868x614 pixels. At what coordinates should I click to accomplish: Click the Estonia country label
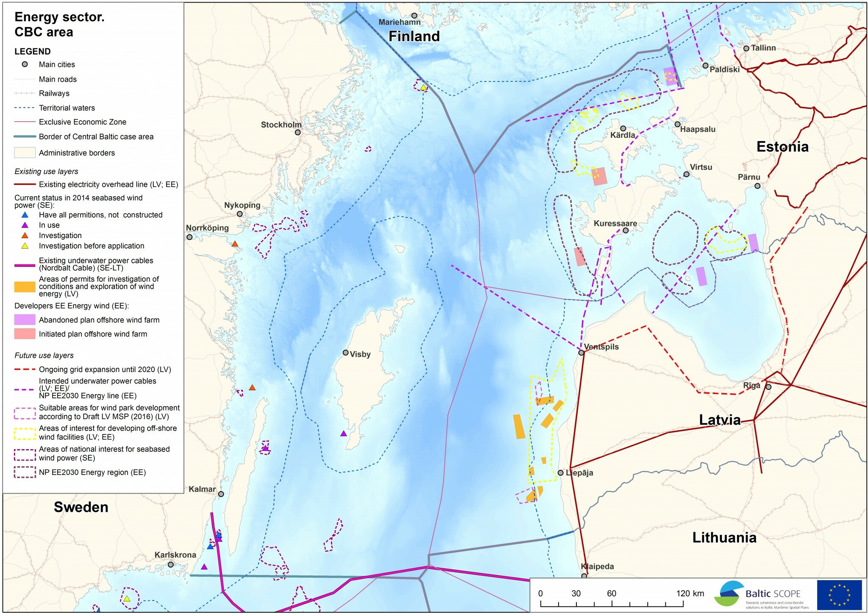point(782,147)
